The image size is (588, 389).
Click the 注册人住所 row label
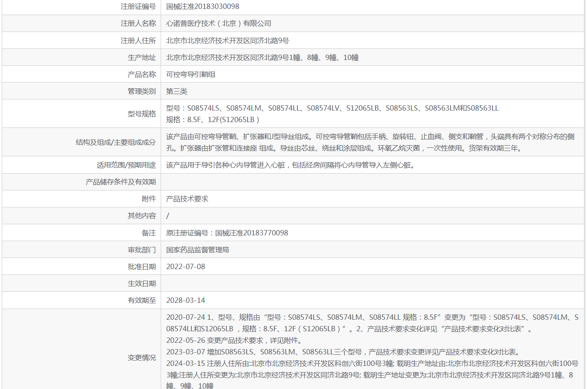[138, 40]
